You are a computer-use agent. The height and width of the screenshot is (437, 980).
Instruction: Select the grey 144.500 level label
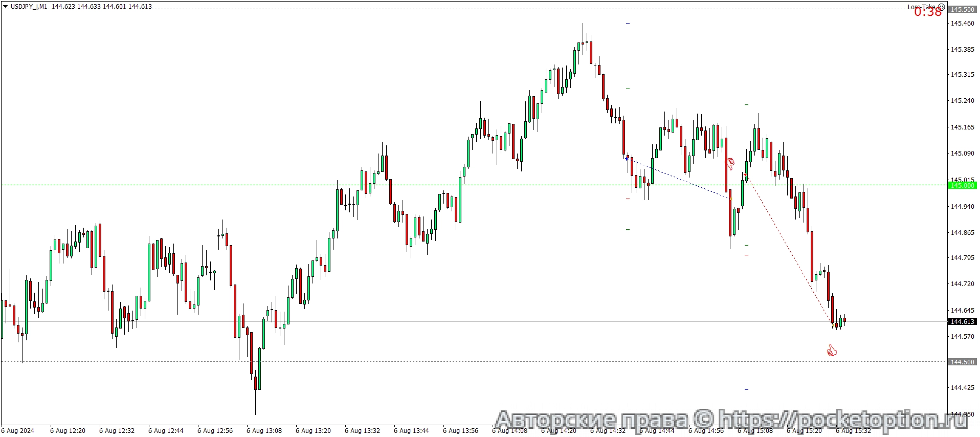[x=962, y=362]
